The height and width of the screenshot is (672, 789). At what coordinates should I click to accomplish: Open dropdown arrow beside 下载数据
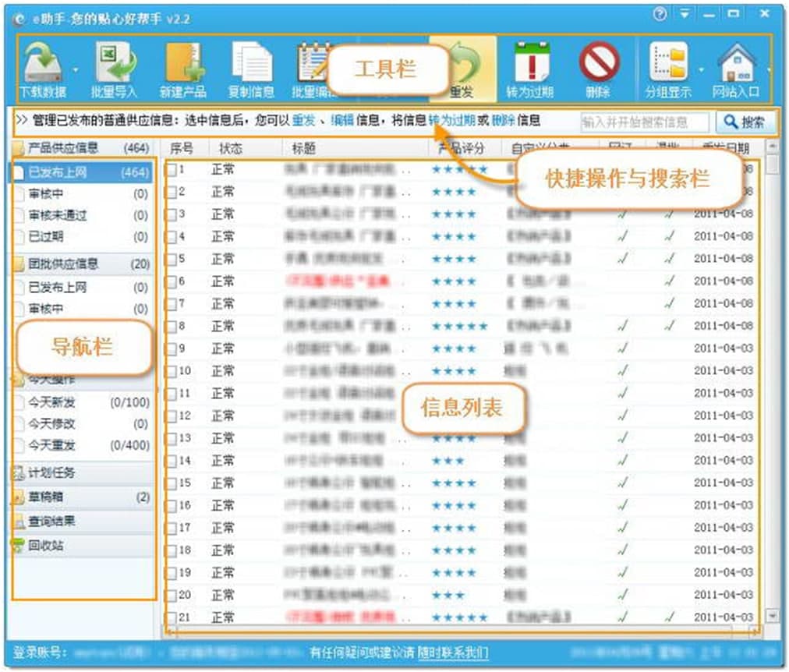[76, 69]
